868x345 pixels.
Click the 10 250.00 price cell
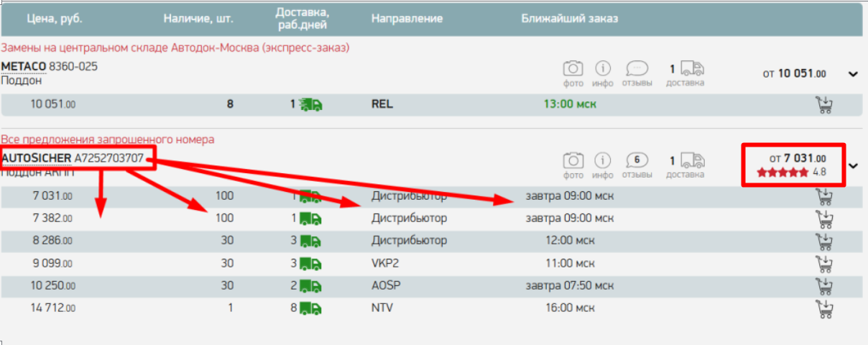pos(52,285)
